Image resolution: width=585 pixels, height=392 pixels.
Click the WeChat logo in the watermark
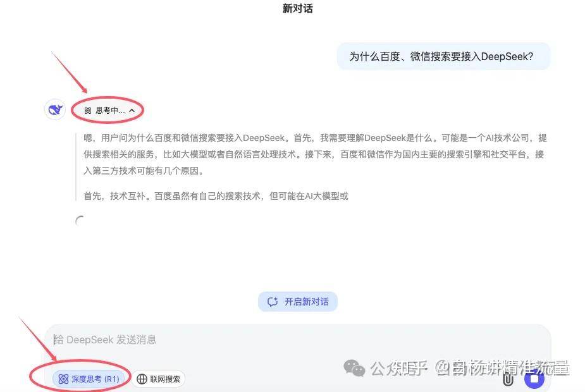pyautogui.click(x=354, y=368)
